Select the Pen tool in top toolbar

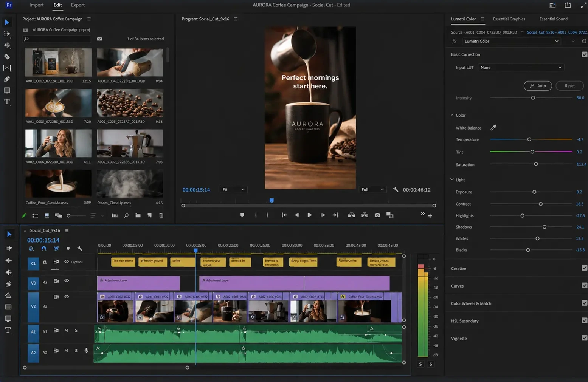tap(7, 79)
